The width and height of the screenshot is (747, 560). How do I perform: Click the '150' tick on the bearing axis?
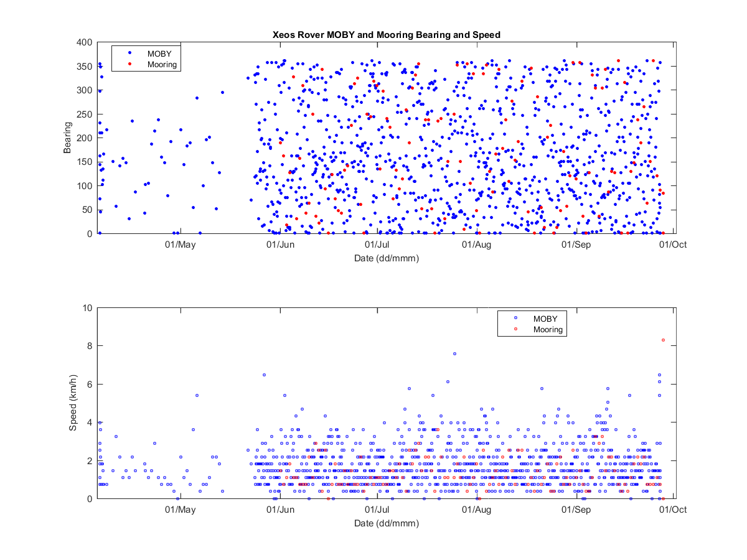pos(86,162)
